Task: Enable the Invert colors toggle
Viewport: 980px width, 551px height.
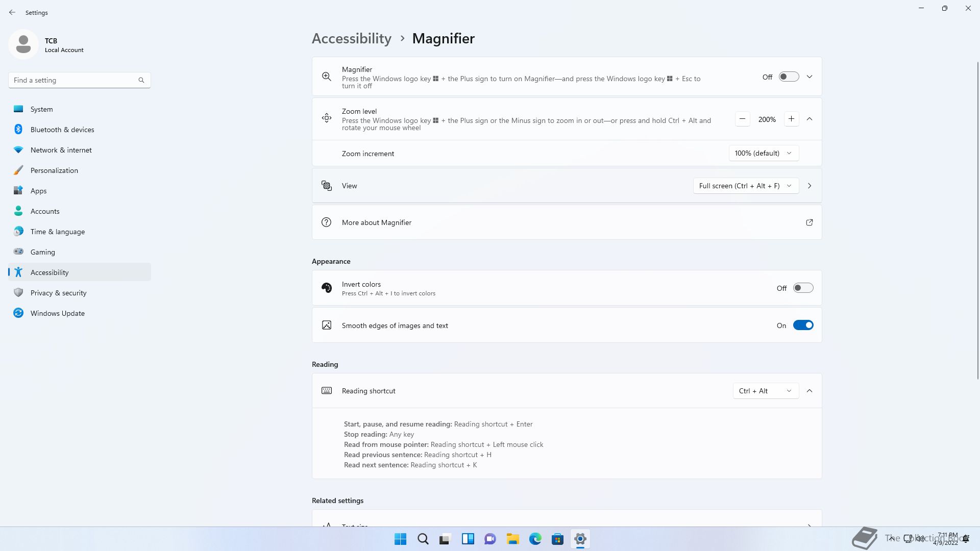Action: pyautogui.click(x=803, y=288)
